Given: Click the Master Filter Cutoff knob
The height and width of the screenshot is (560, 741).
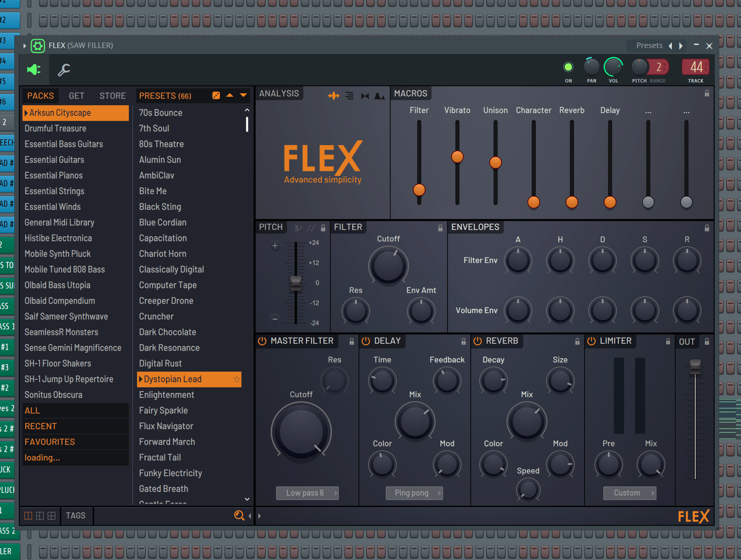Looking at the screenshot, I should [301, 431].
